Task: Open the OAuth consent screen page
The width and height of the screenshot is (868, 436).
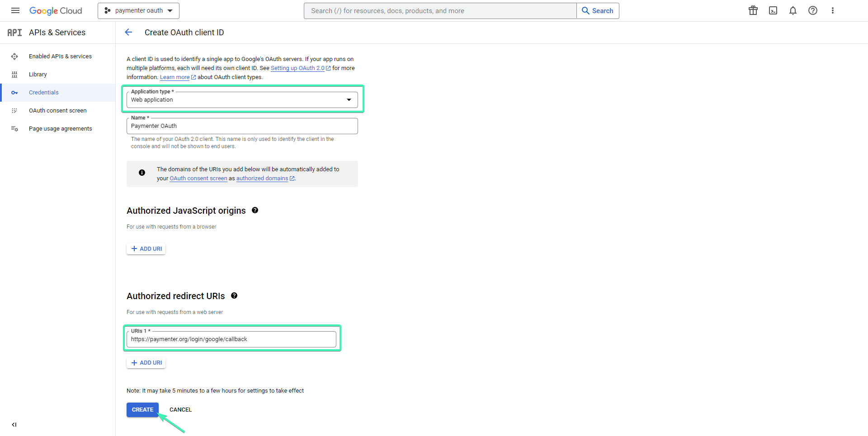Action: click(57, 110)
